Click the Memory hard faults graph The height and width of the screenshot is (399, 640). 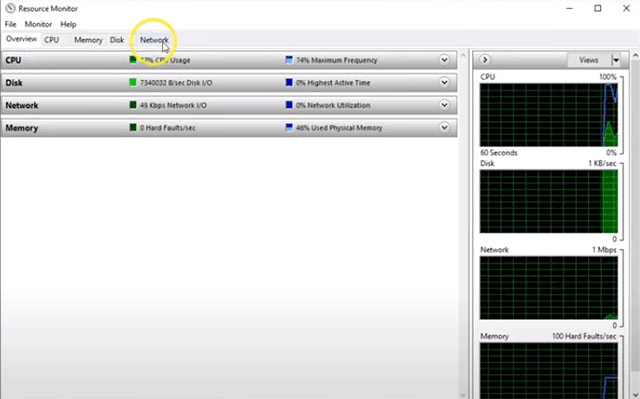(x=549, y=370)
